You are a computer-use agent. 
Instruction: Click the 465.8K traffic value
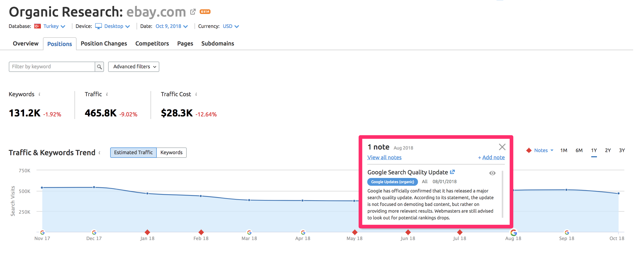pyautogui.click(x=101, y=113)
